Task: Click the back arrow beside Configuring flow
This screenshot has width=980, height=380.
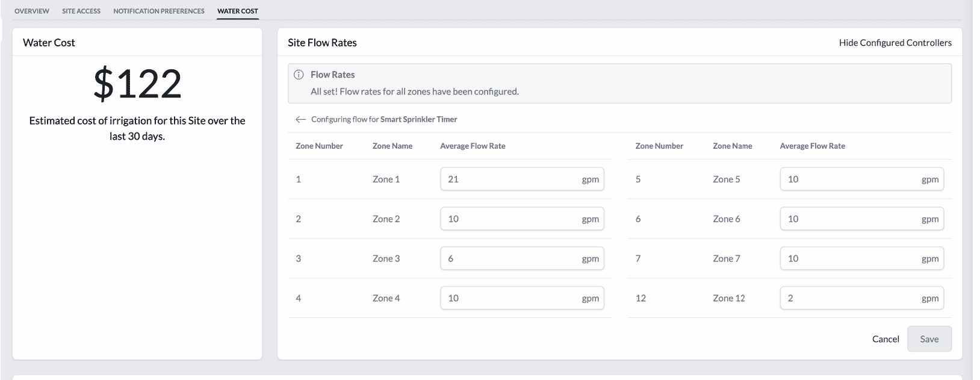Action: pyautogui.click(x=300, y=119)
